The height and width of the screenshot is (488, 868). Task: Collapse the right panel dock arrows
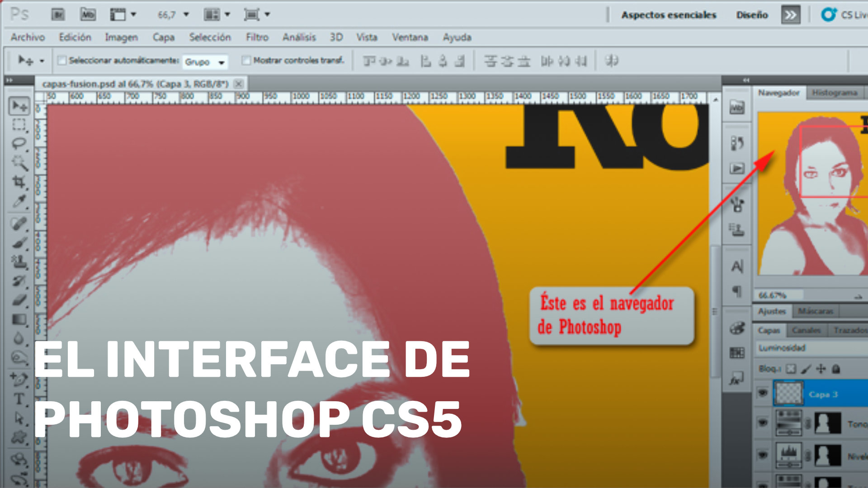pyautogui.click(x=746, y=80)
